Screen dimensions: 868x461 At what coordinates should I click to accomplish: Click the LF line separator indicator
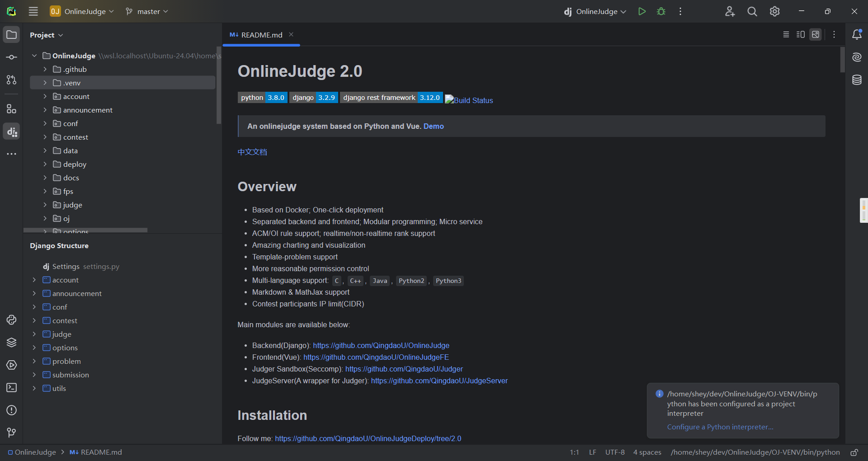(592, 452)
